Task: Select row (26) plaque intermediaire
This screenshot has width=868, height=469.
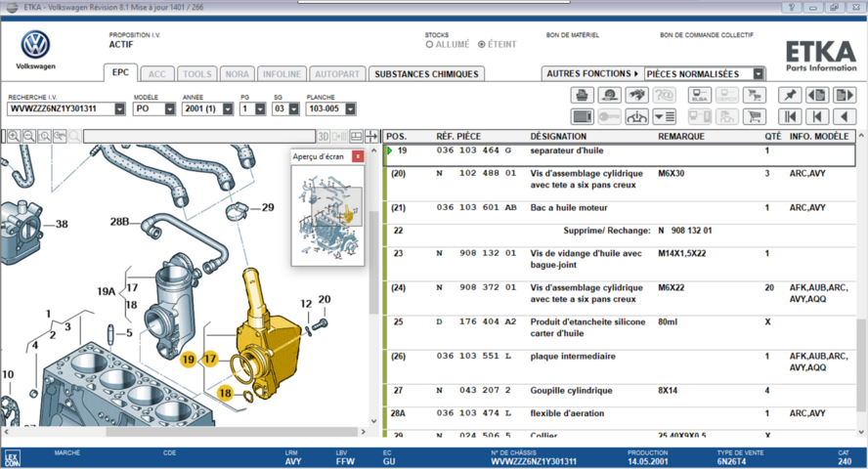Action: pyautogui.click(x=620, y=366)
